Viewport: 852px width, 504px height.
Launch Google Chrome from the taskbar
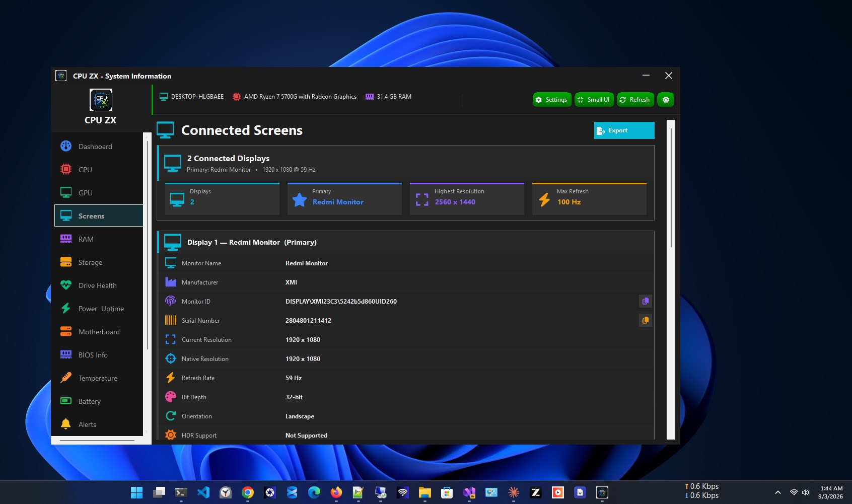247,492
